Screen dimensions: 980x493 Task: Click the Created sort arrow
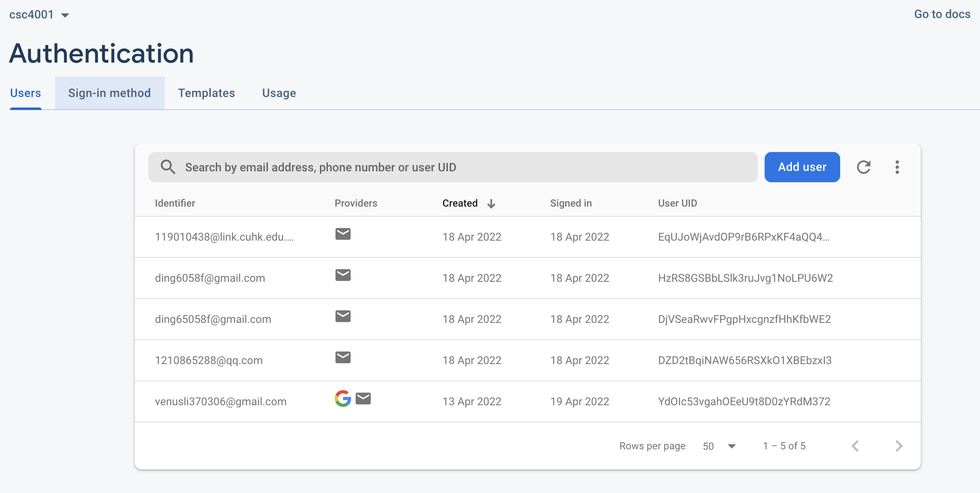[x=491, y=204]
